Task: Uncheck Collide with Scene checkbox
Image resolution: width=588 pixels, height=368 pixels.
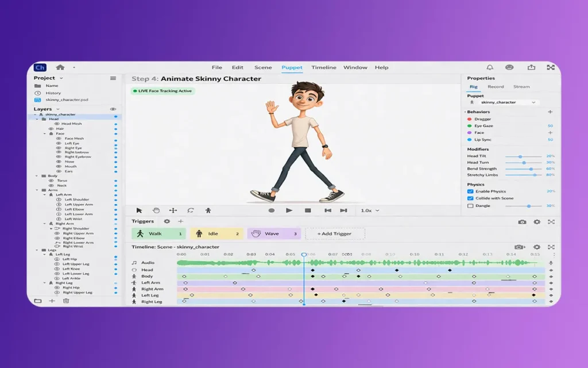Action: point(470,198)
